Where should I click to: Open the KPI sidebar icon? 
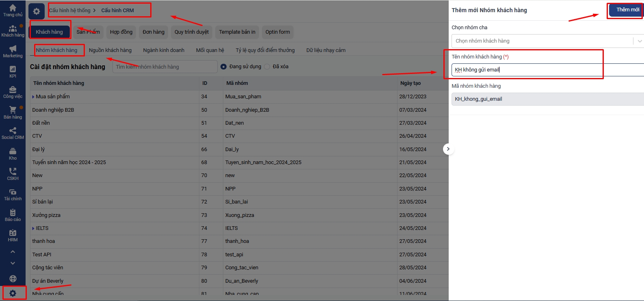point(13,69)
